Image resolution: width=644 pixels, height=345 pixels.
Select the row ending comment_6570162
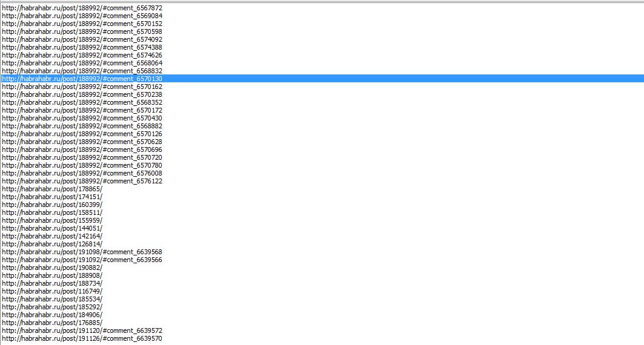pyautogui.click(x=82, y=87)
